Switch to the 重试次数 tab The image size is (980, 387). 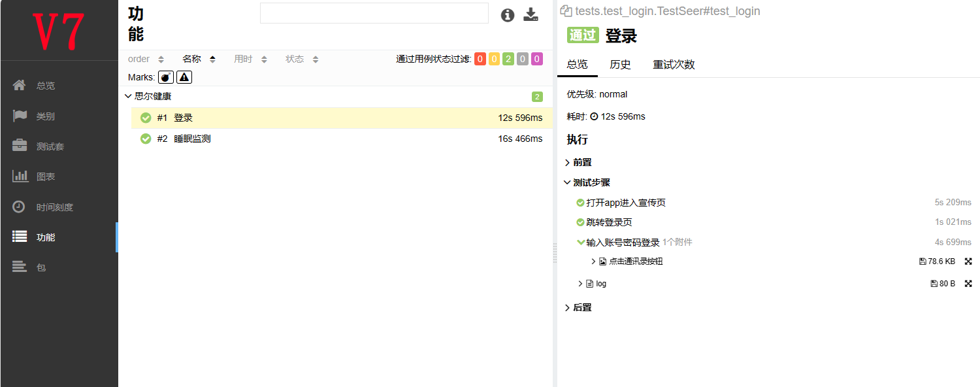[674, 64]
